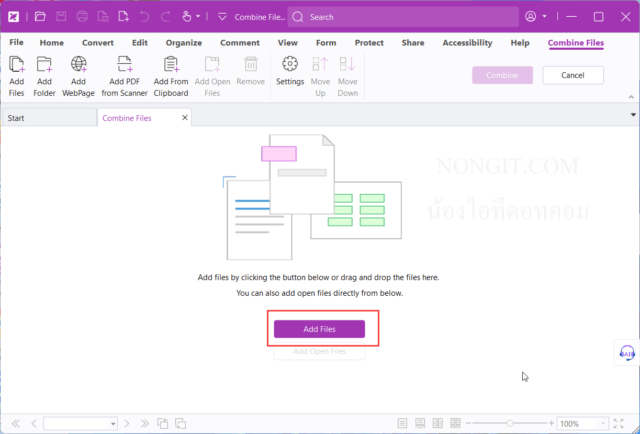640x434 pixels.
Task: Open the page number combo box
Action: click(80, 423)
